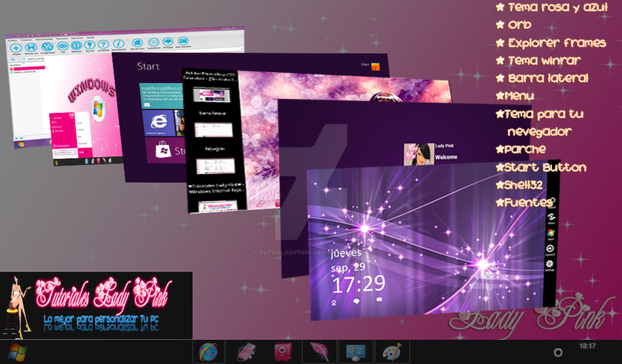Click the Lady Pink user avatar
Image resolution: width=622 pixels, height=364 pixels.
419,155
